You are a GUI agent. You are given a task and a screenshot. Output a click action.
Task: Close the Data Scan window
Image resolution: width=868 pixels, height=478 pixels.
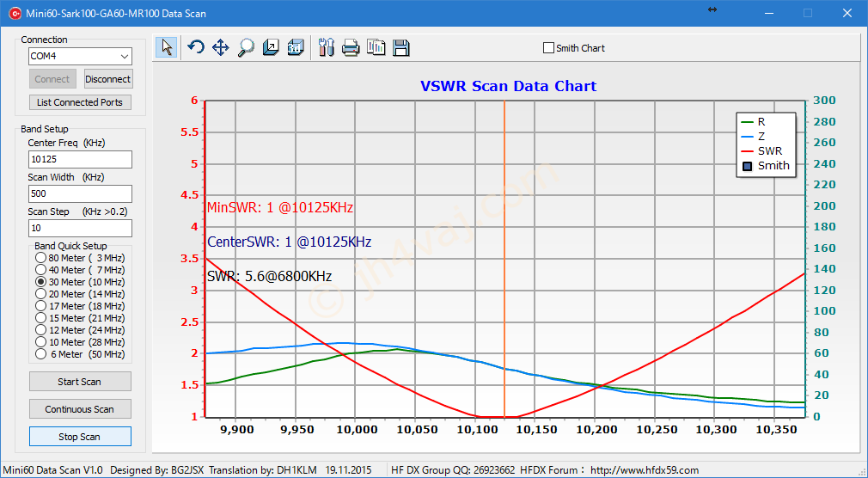[x=847, y=13]
